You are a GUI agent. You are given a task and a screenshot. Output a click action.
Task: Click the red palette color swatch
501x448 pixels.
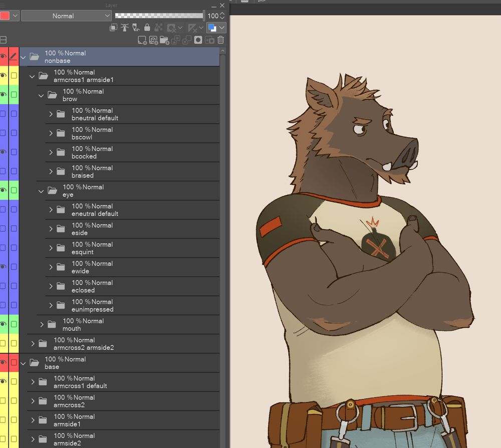tap(5, 16)
